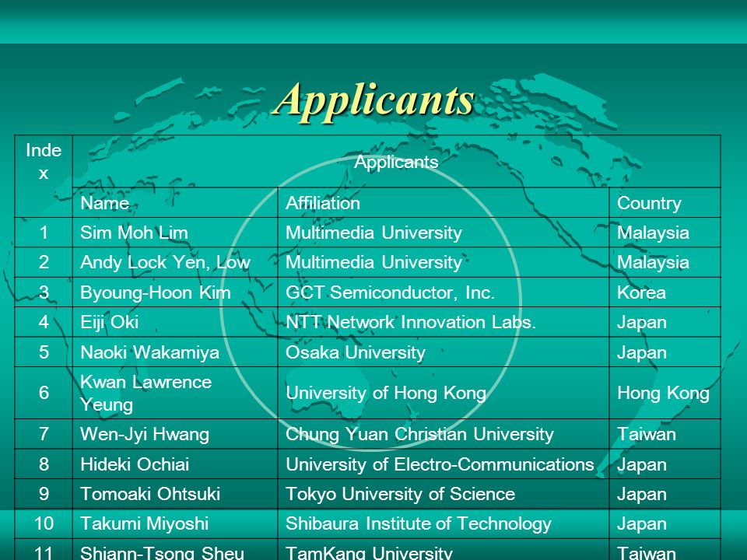This screenshot has width=747, height=560.
Task: Select the name 'Kwan Lawrence Yeung'
Action: [146, 393]
